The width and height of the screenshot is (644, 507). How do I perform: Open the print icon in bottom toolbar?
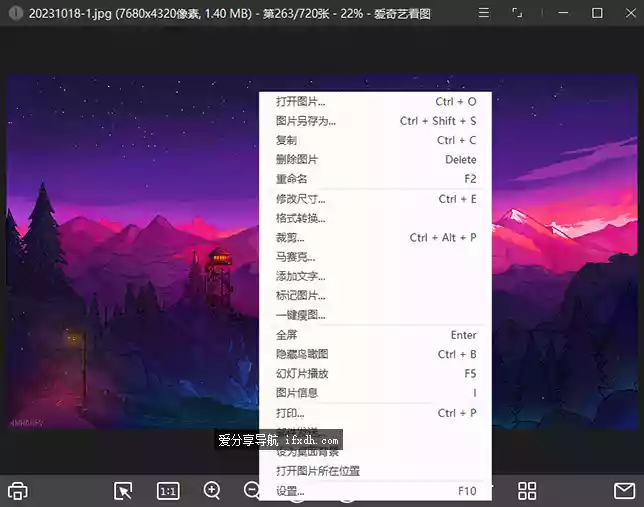click(x=18, y=491)
